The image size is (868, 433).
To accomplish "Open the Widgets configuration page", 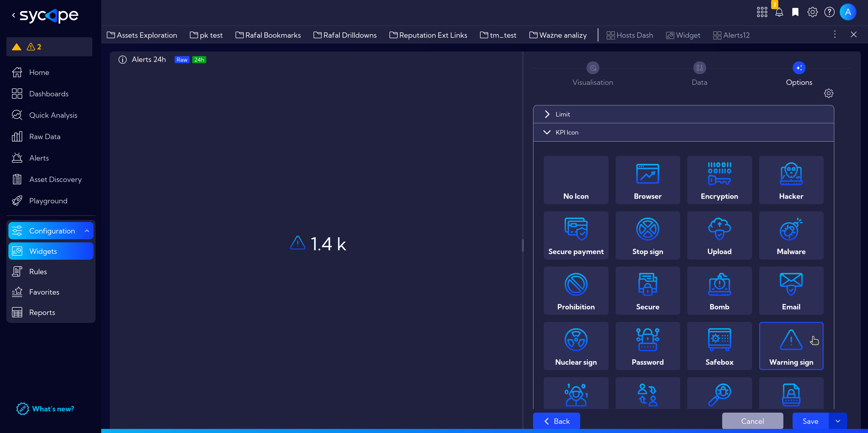I will 51,251.
